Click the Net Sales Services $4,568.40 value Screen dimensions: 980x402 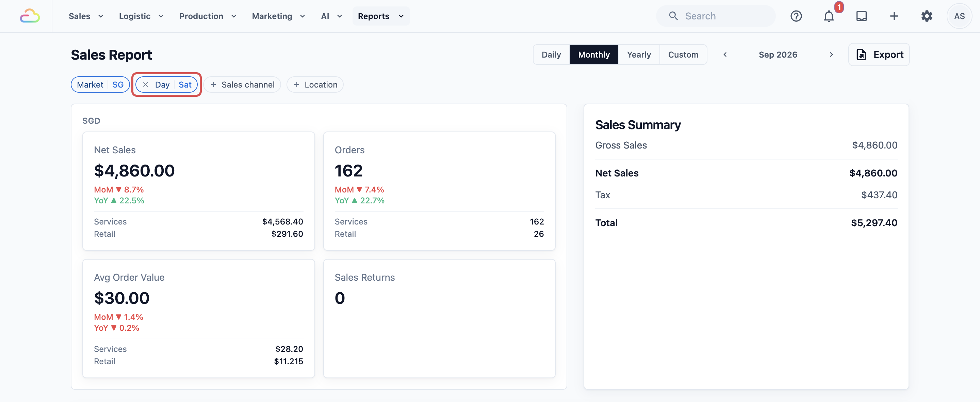pos(282,221)
